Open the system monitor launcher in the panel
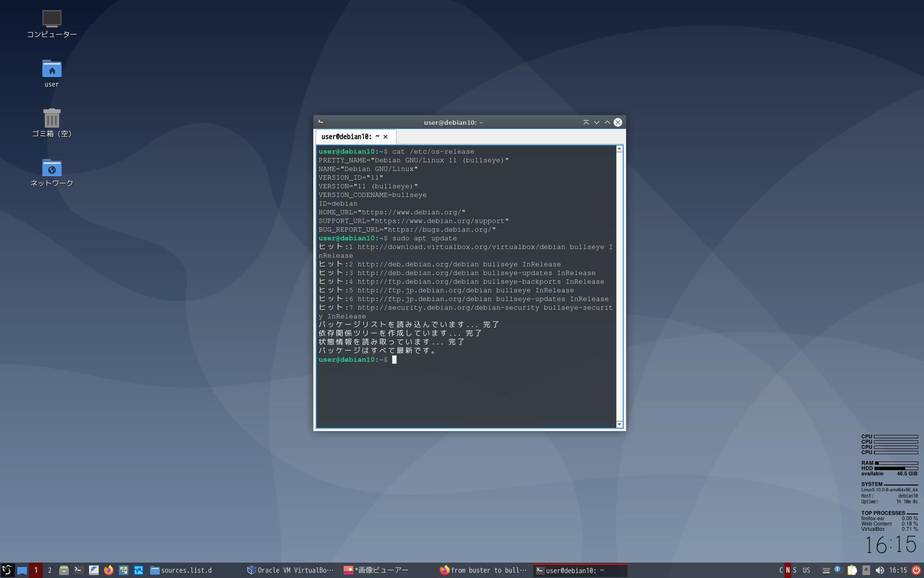 click(138, 570)
